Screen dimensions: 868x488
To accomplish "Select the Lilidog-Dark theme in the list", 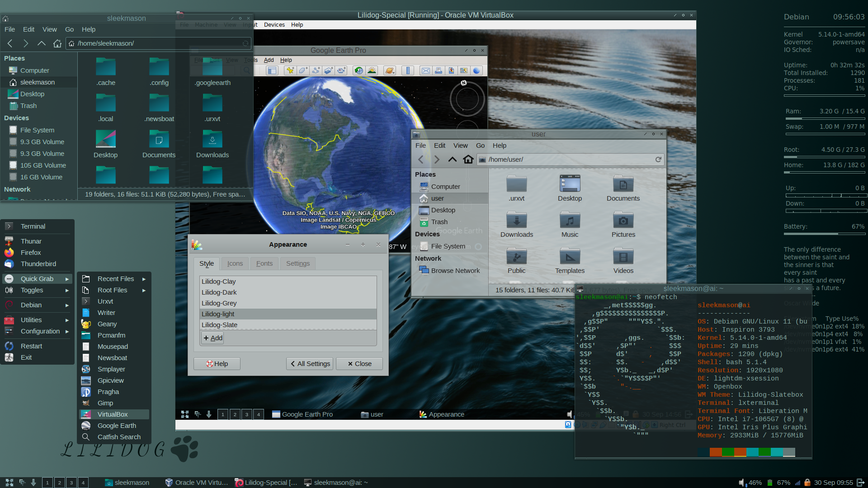I will coord(288,292).
